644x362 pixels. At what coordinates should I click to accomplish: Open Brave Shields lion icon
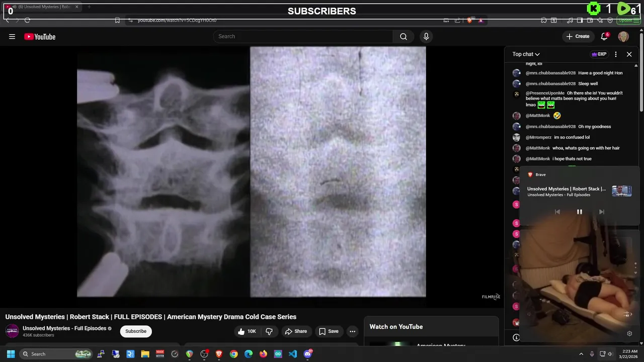pyautogui.click(x=469, y=20)
